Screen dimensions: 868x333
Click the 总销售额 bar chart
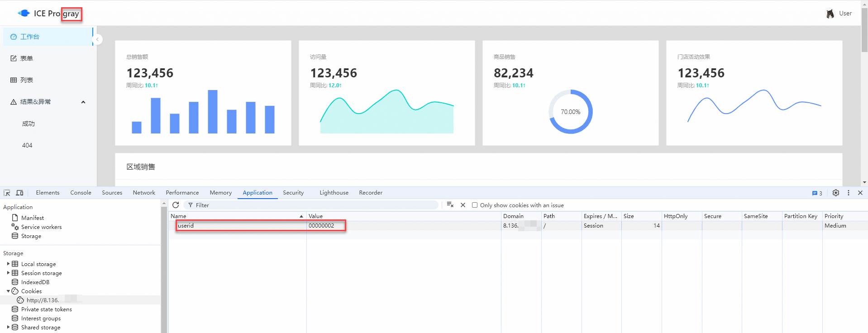click(x=203, y=112)
